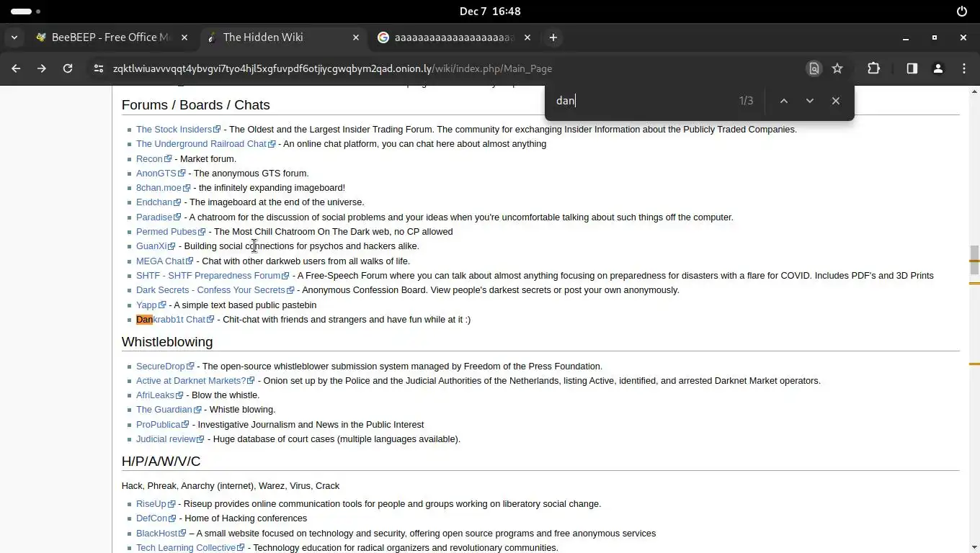The width and height of the screenshot is (980, 553).
Task: Close The Hidden Wiki tab
Action: point(356,37)
